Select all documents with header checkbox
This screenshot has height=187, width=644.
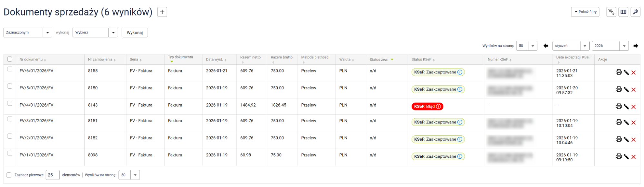click(10, 59)
